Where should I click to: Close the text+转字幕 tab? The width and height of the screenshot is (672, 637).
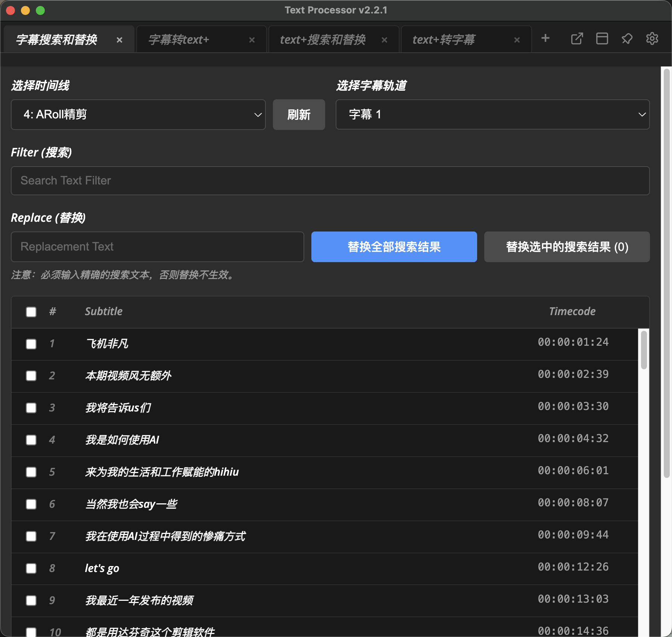[x=517, y=40]
